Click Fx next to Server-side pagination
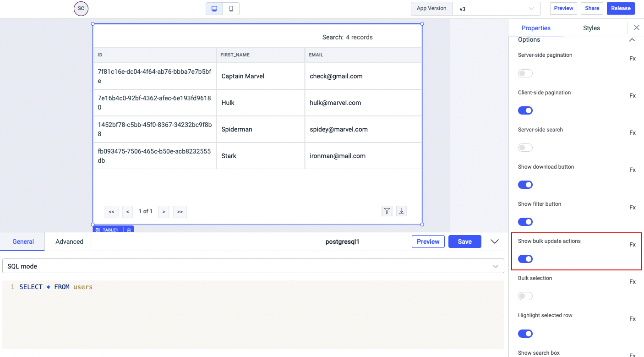 coord(632,59)
